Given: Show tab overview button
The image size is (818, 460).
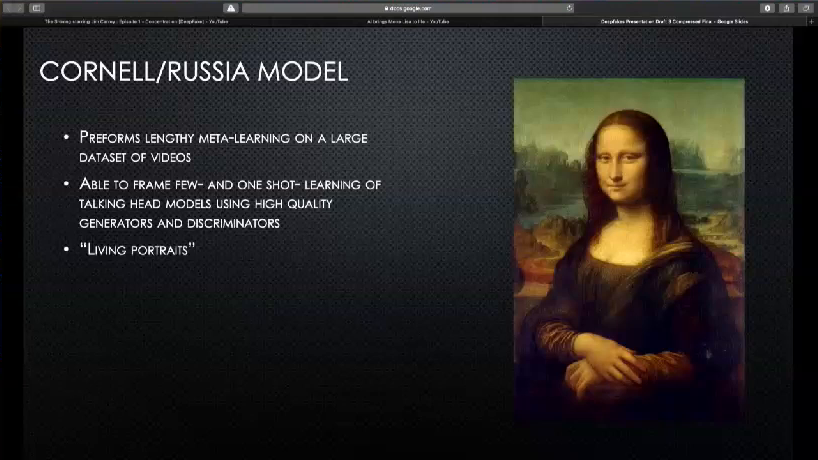Looking at the screenshot, I should pyautogui.click(x=806, y=8).
